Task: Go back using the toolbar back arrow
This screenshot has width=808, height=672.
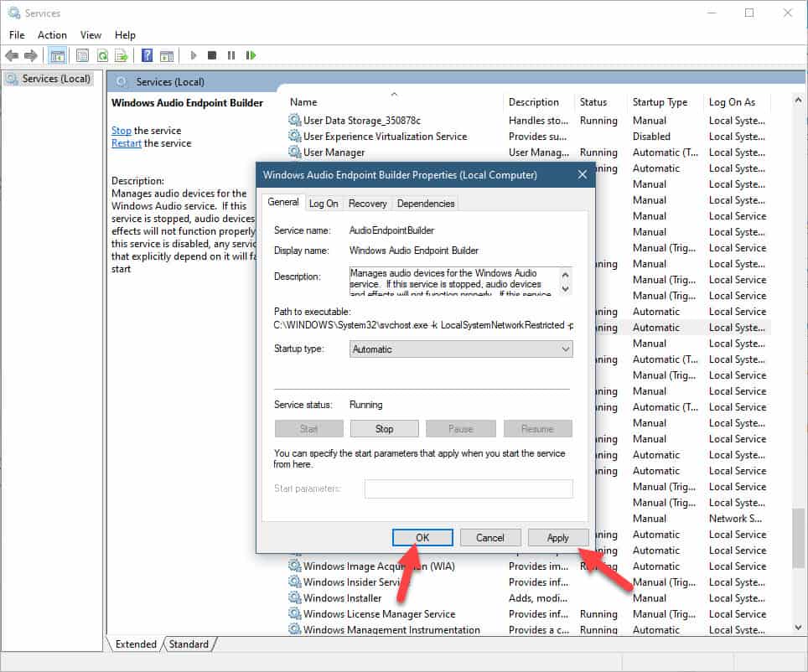Action: click(x=12, y=55)
